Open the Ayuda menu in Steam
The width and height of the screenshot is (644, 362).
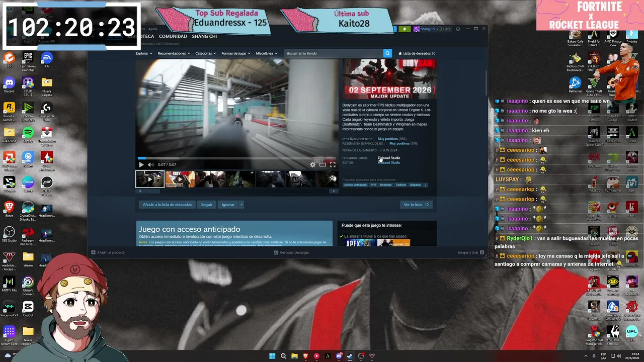click(152, 29)
